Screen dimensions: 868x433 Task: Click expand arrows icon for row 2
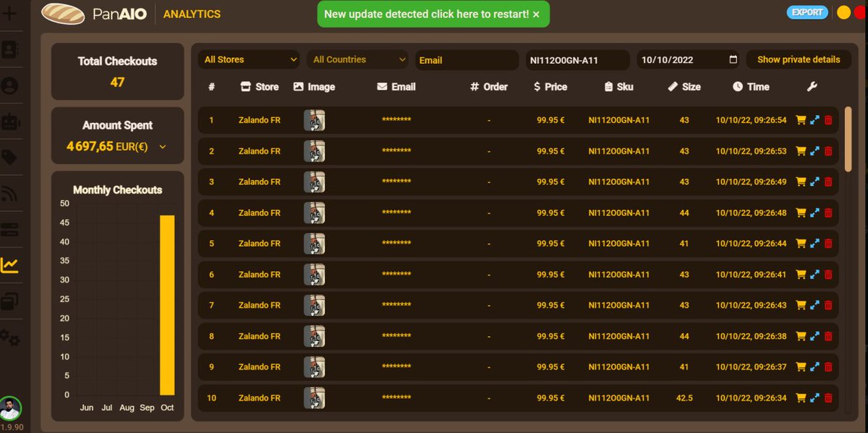814,151
